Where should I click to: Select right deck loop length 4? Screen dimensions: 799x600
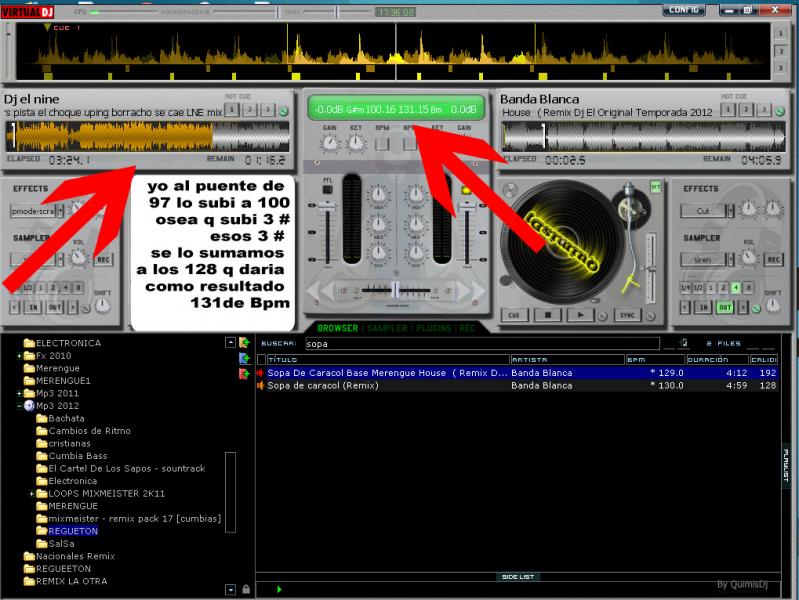[x=735, y=288]
